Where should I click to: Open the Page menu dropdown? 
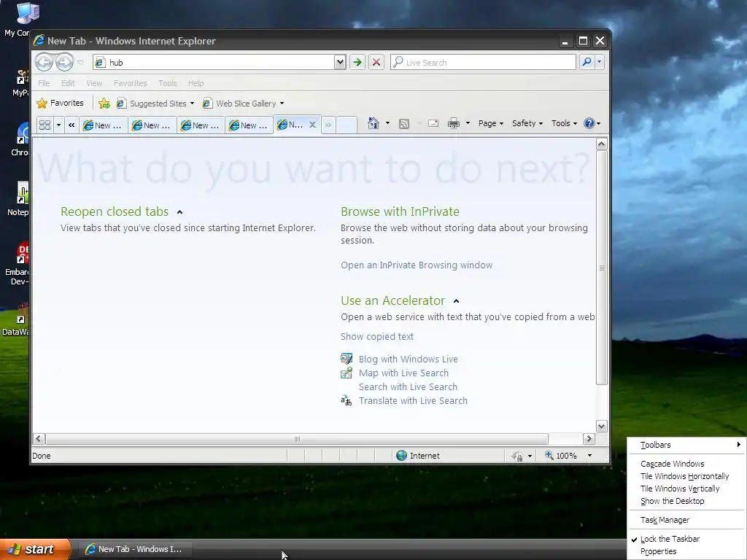(x=491, y=123)
